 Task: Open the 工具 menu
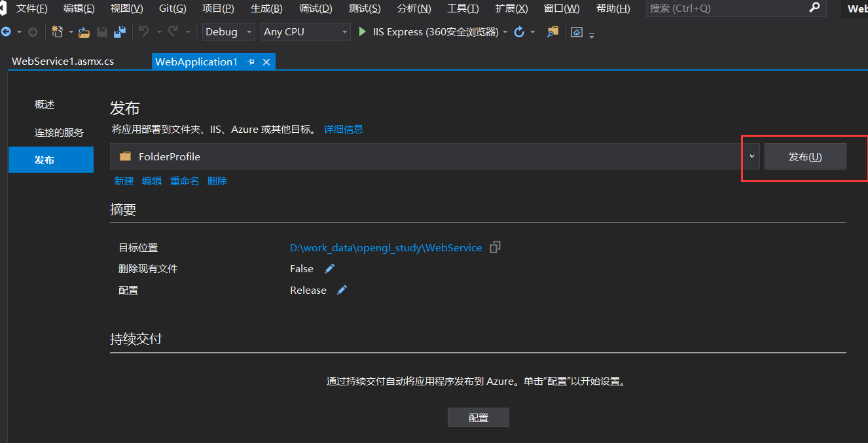point(462,9)
